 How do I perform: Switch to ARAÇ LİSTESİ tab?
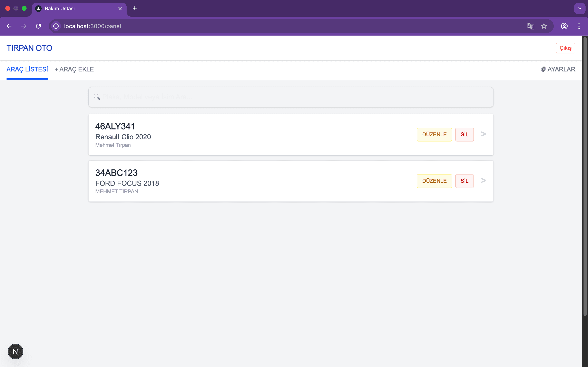click(27, 69)
